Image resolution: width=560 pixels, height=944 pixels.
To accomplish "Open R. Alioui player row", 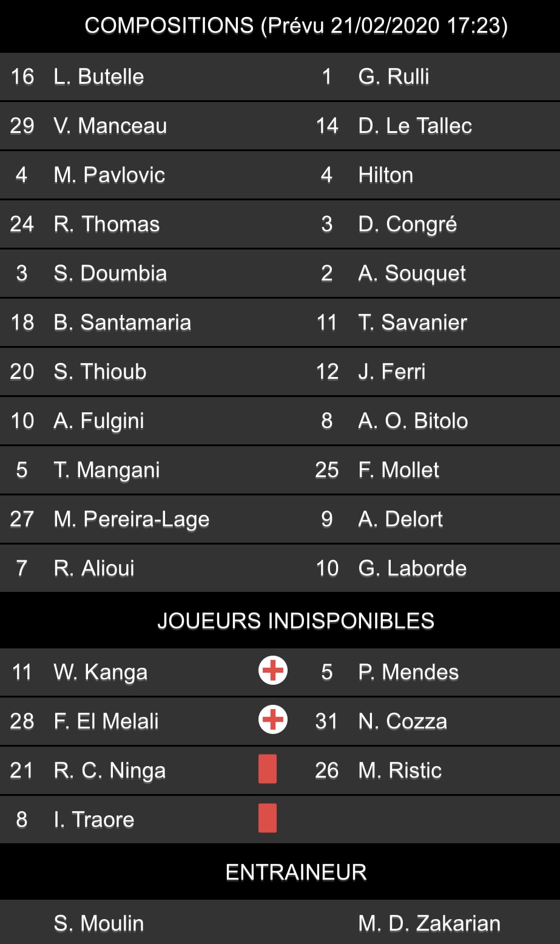I will click(x=94, y=568).
